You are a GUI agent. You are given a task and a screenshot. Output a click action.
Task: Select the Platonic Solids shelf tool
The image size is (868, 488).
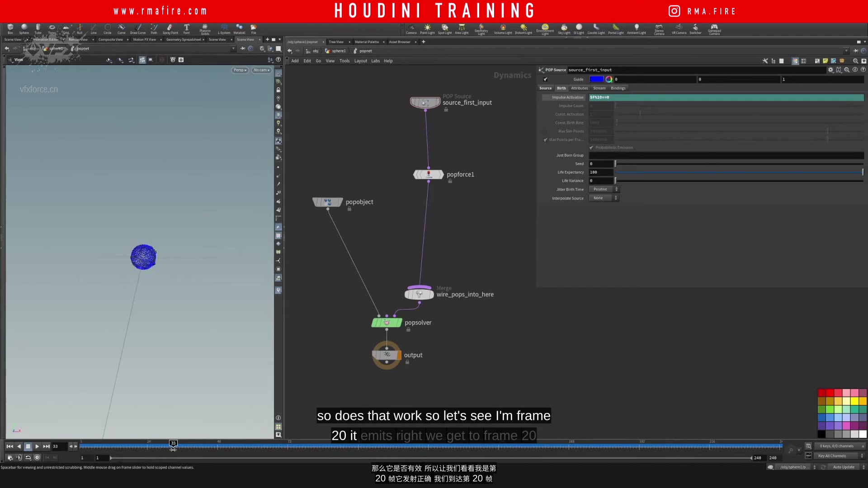(205, 29)
